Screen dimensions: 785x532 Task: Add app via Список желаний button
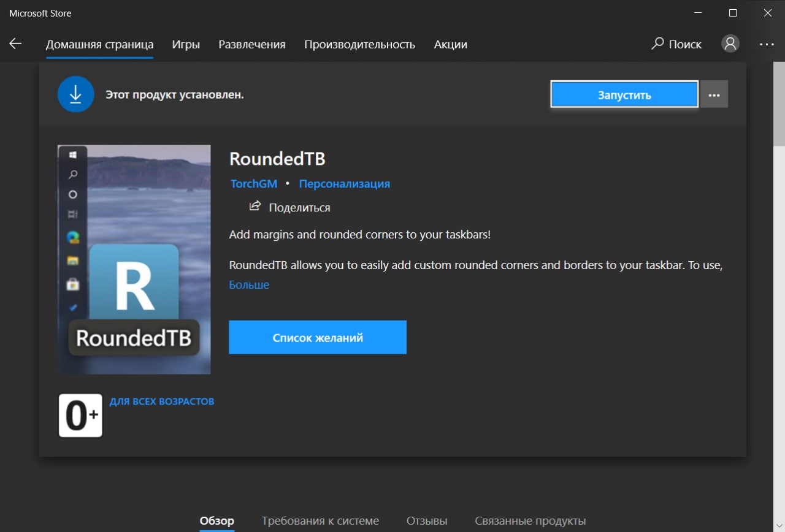coord(318,337)
